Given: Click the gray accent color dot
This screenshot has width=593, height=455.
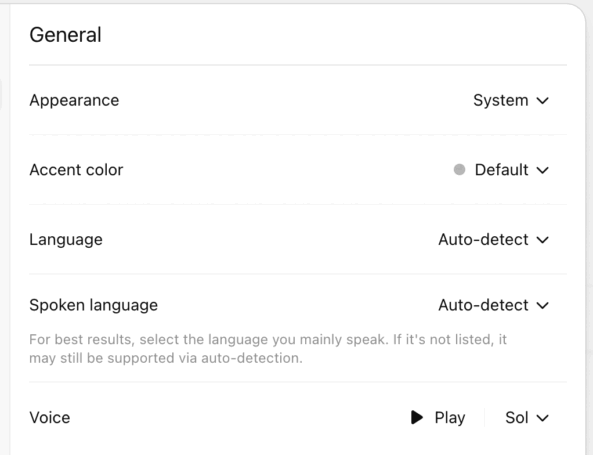Looking at the screenshot, I should pyautogui.click(x=459, y=169).
